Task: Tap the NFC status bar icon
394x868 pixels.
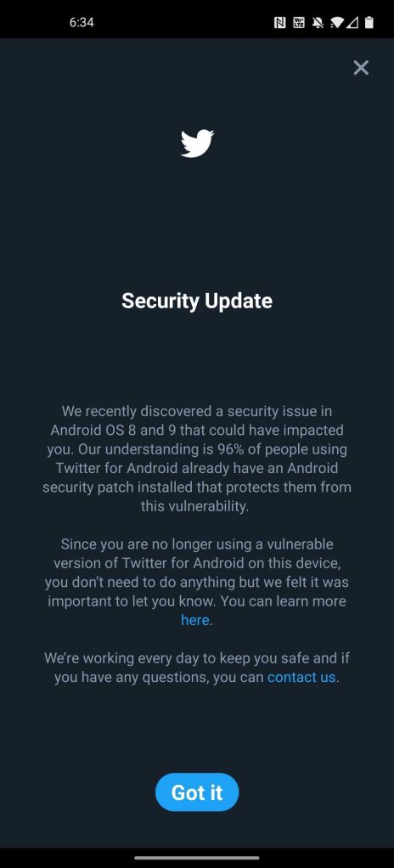Action: click(280, 23)
